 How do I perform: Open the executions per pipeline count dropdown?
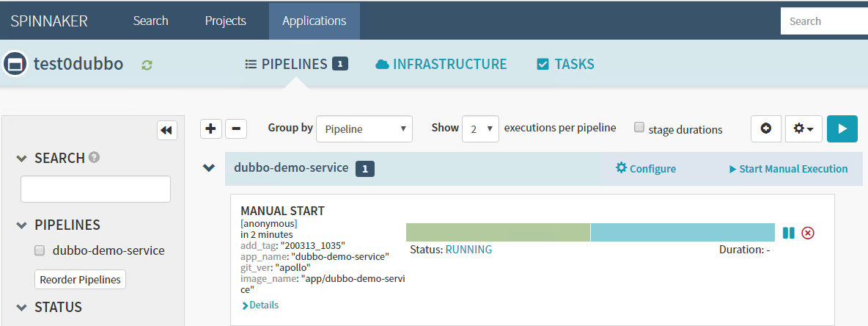pyautogui.click(x=480, y=129)
